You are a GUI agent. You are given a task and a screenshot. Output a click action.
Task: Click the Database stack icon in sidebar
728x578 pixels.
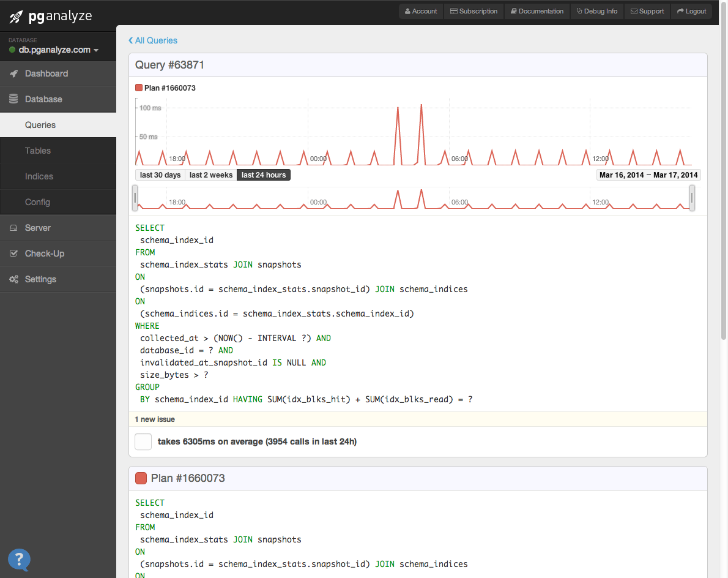(13, 99)
